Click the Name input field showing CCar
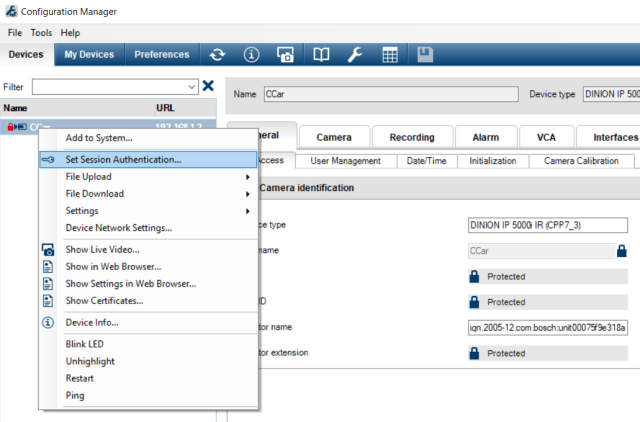Screen dimensions: 640x422 [x=390, y=94]
